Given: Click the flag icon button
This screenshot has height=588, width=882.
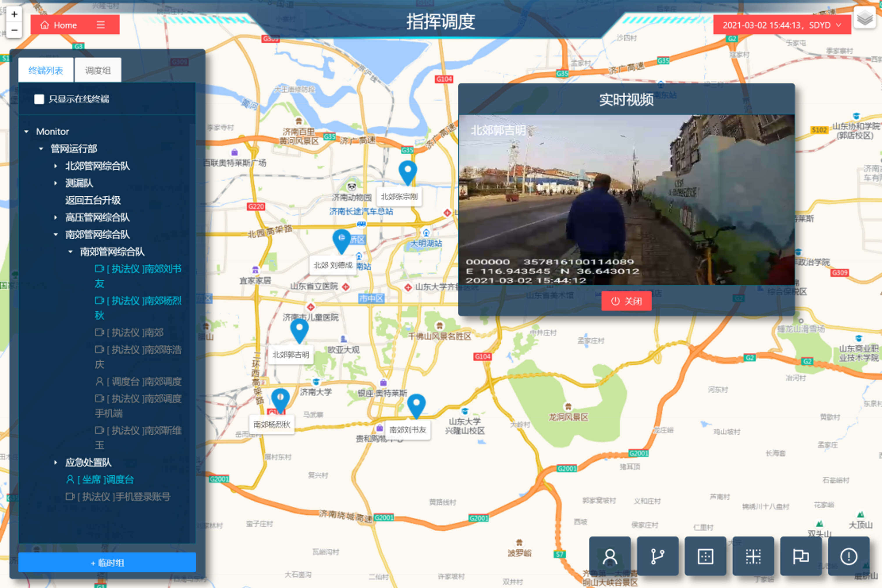Looking at the screenshot, I should [801, 556].
